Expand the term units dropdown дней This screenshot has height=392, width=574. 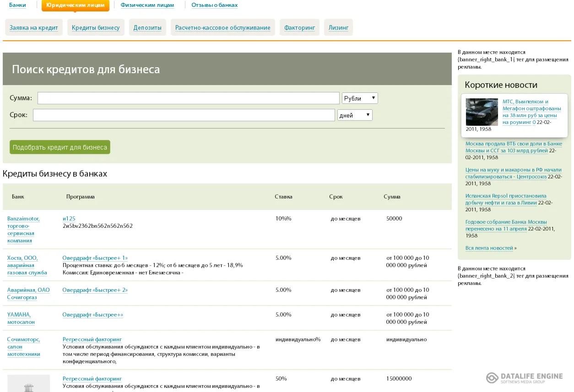355,115
